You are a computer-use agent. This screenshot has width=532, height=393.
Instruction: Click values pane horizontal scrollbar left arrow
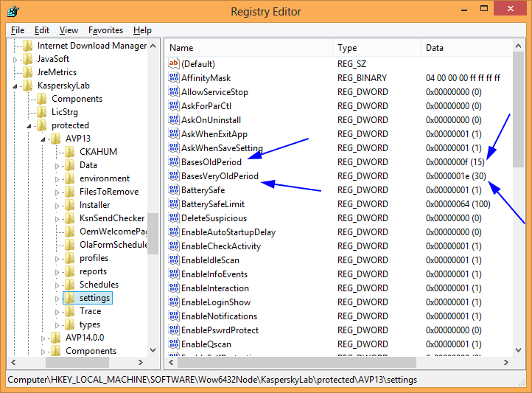(x=171, y=363)
